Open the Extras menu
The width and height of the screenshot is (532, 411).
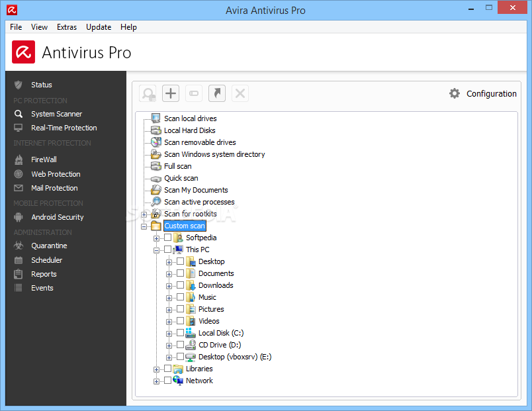pyautogui.click(x=67, y=27)
